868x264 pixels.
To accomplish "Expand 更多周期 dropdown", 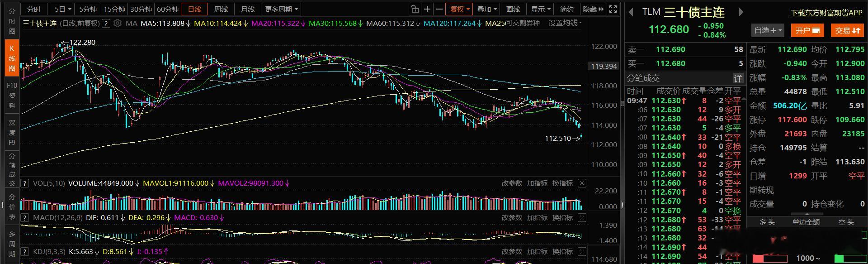I will (x=281, y=9).
